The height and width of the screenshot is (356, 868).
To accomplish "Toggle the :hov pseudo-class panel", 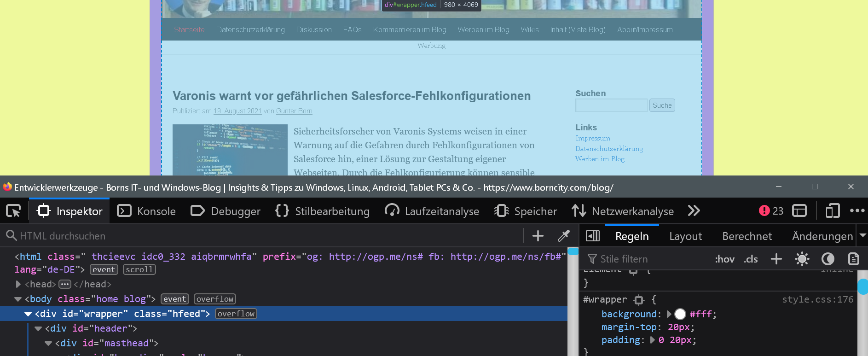I will coord(725,259).
